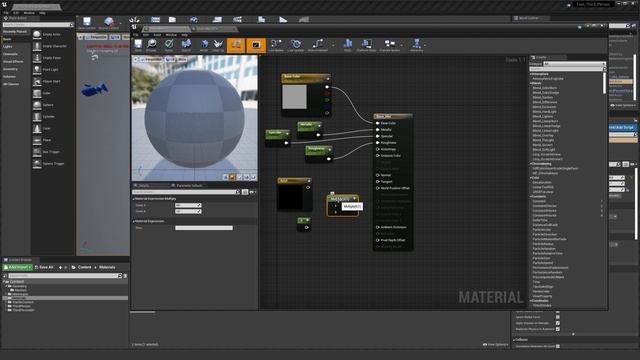The height and width of the screenshot is (360, 640).
Task: Toggle Apply Impulse on Damage checkbox
Action: [x=558, y=323]
